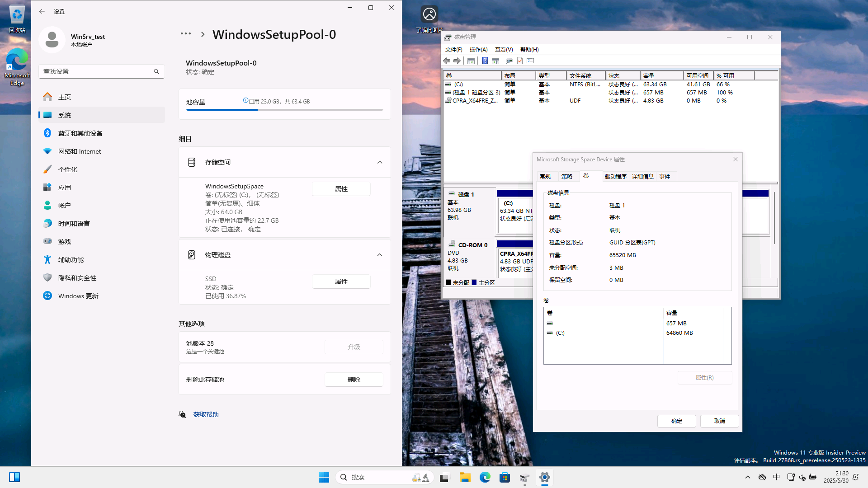Viewport: 868px width, 488px height.
Task: Show hidden tray icons chevron
Action: click(x=748, y=477)
